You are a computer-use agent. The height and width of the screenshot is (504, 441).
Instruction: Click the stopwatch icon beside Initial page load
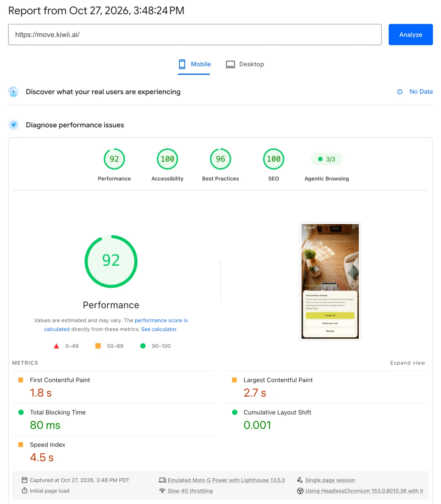click(x=25, y=491)
